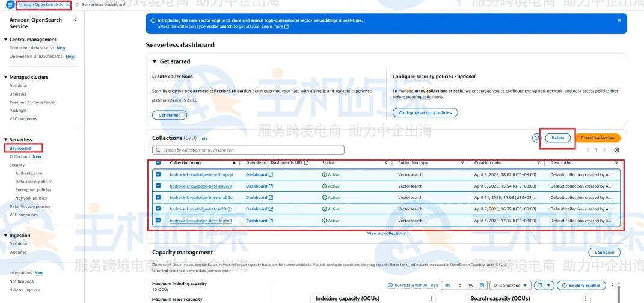Collapse the Managed clusters sidebar group
Viewport: 644px width, 303px height.
5,77
